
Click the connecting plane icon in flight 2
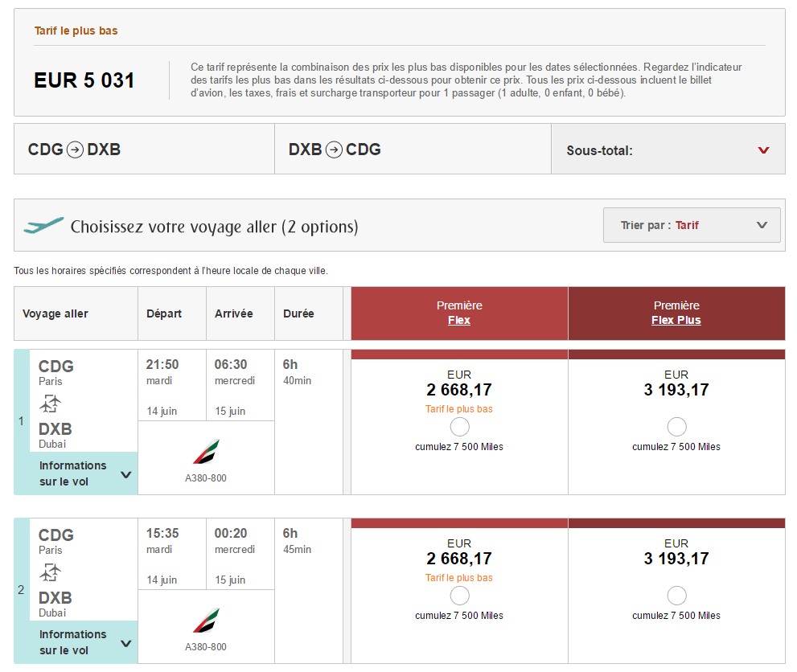tap(51, 572)
